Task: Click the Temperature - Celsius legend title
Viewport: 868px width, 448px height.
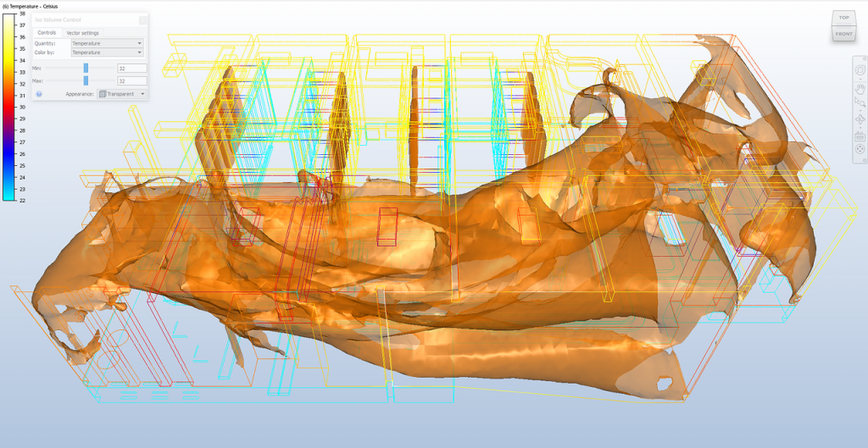Action: click(x=30, y=6)
